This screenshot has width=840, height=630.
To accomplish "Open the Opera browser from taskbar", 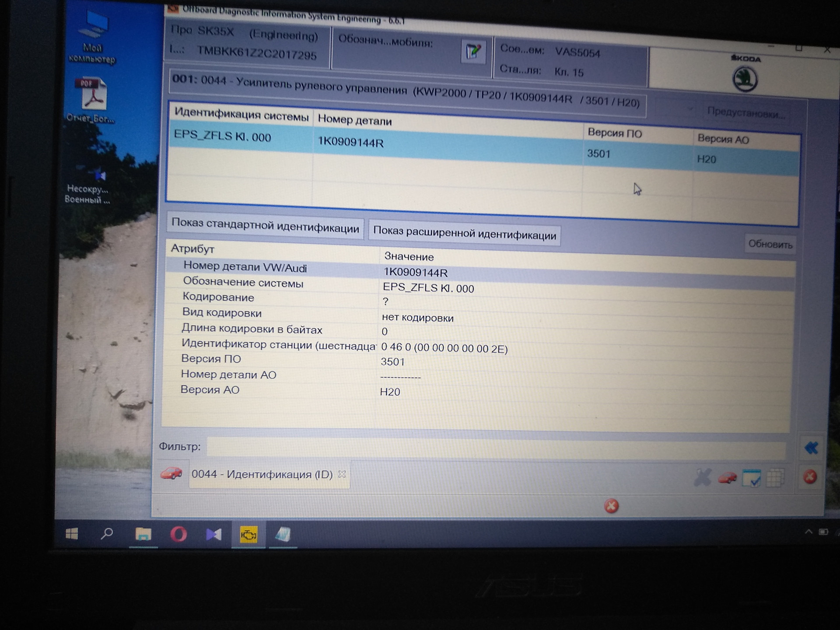I will coord(178,534).
